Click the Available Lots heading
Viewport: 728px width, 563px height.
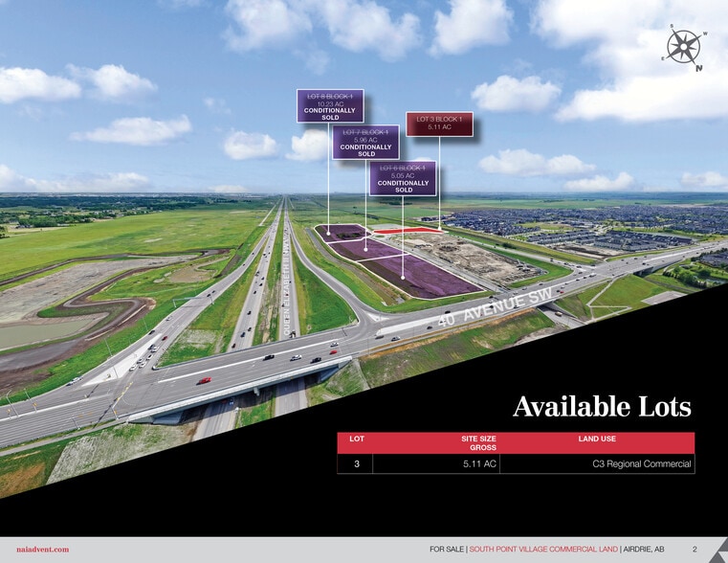coord(602,406)
